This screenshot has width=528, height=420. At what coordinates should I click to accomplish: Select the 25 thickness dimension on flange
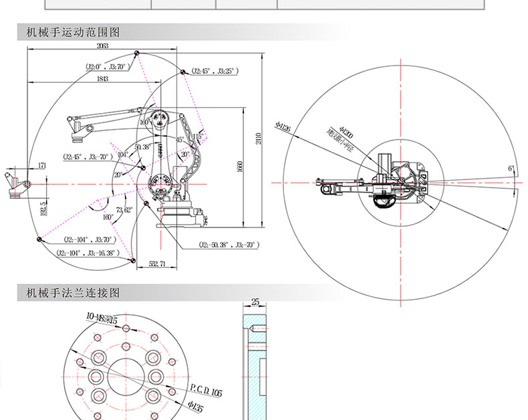coord(255,302)
